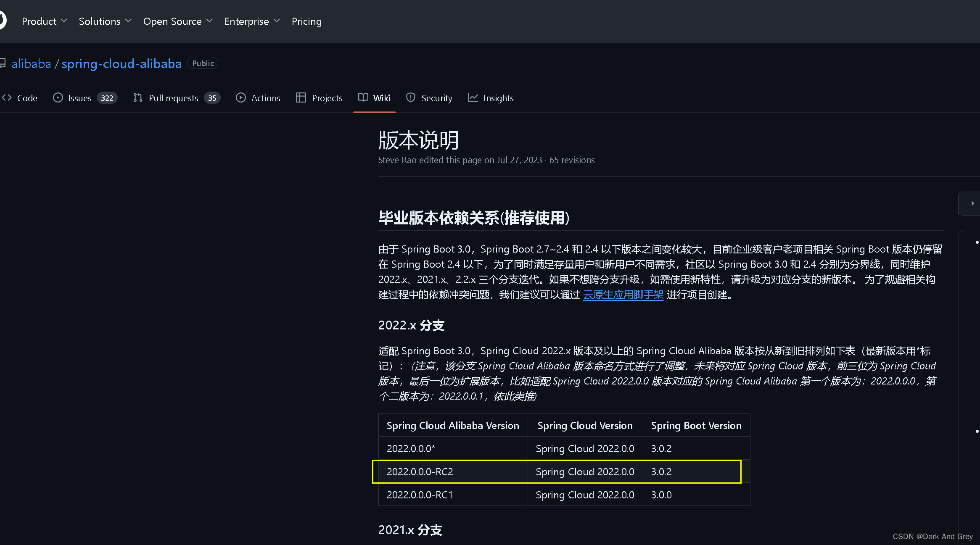The image size is (980, 545).
Task: Click the 毕业版本依赖关系 heading
Action: (x=474, y=218)
